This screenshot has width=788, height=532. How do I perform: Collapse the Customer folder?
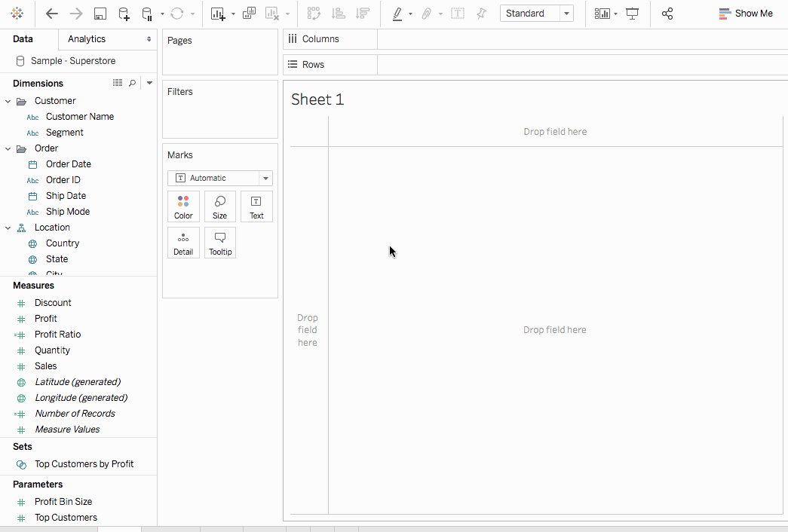point(8,102)
